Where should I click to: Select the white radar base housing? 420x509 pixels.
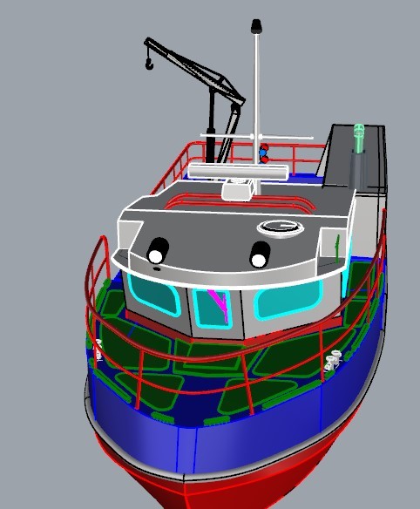coord(238,190)
